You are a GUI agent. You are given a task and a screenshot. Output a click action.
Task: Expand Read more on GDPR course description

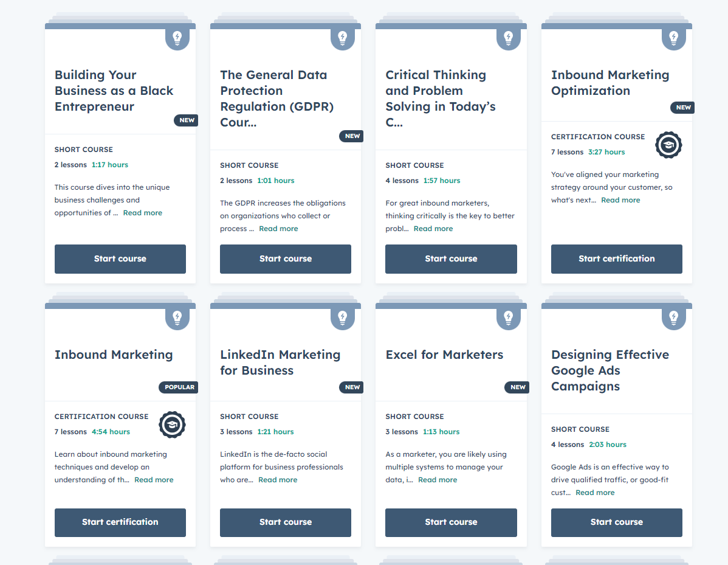278,229
